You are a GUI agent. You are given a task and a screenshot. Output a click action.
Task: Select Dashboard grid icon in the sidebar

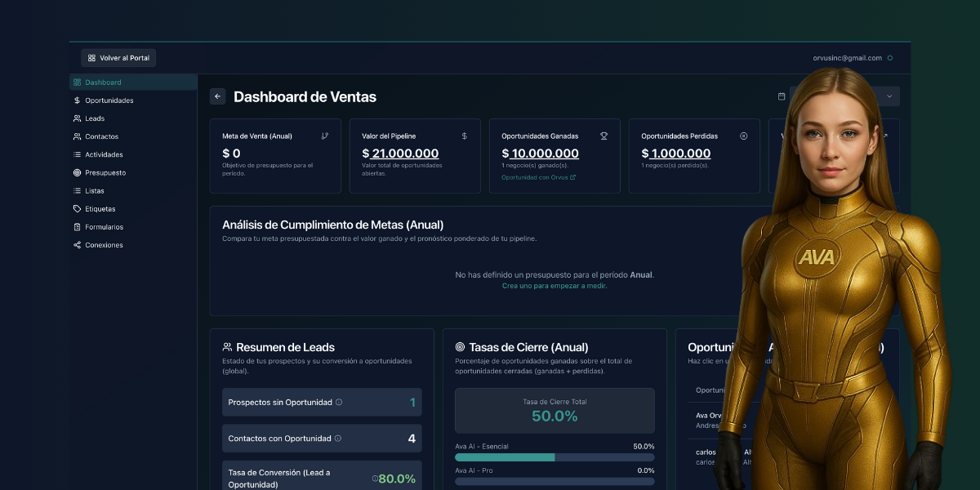coord(78,82)
